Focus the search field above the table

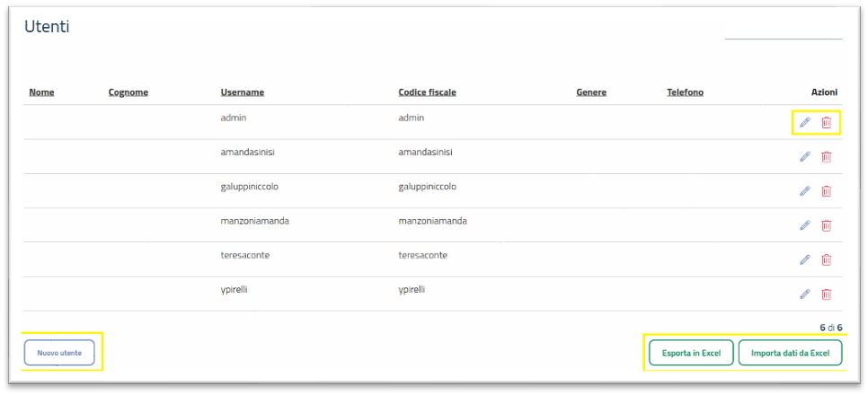783,31
